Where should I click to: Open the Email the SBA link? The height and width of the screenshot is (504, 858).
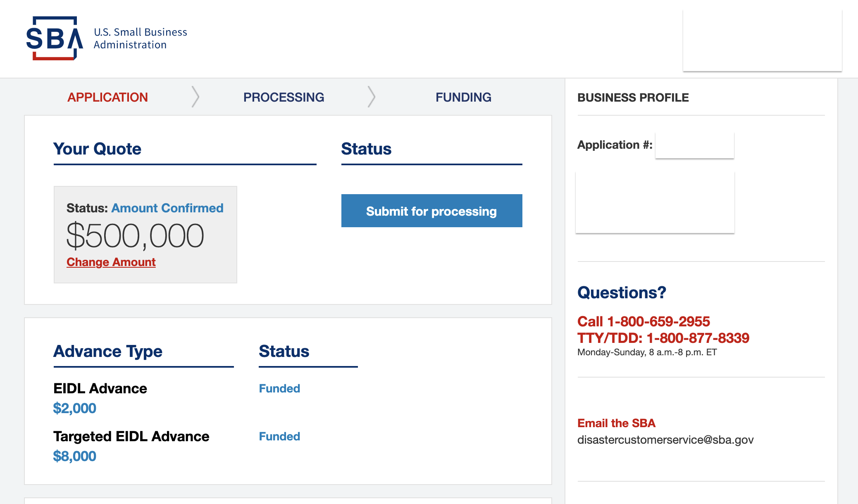(x=616, y=423)
